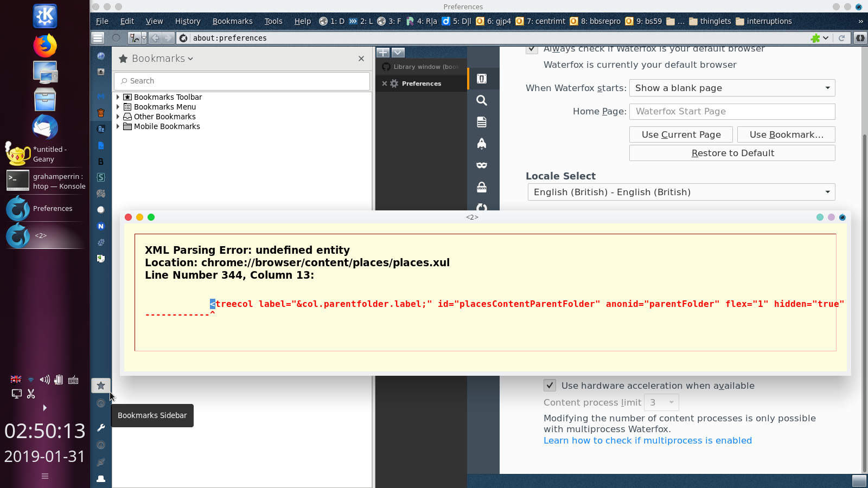Click the Home Page input field
Image resolution: width=868 pixels, height=488 pixels.
coord(732,111)
